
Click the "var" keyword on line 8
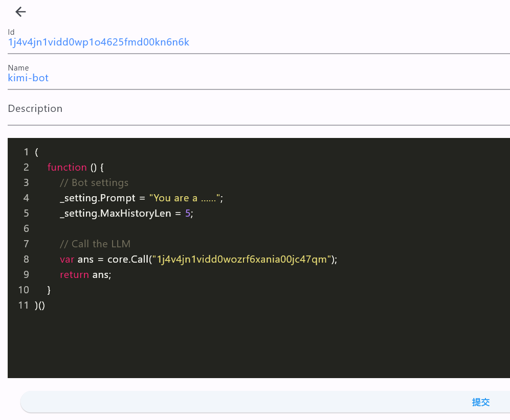pyautogui.click(x=66, y=260)
